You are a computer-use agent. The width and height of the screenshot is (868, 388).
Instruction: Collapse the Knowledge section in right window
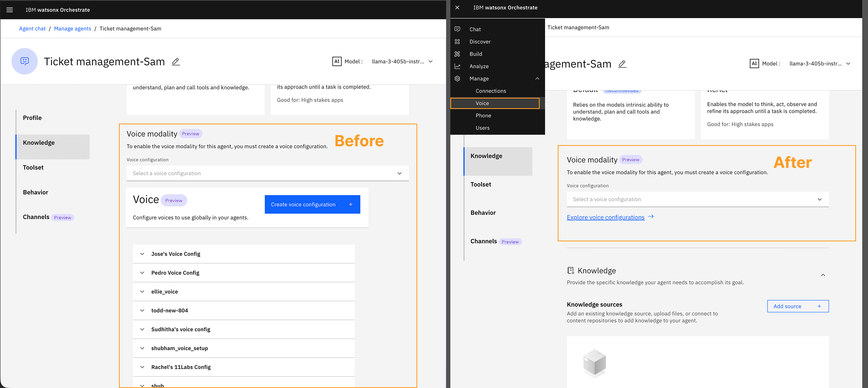(823, 275)
